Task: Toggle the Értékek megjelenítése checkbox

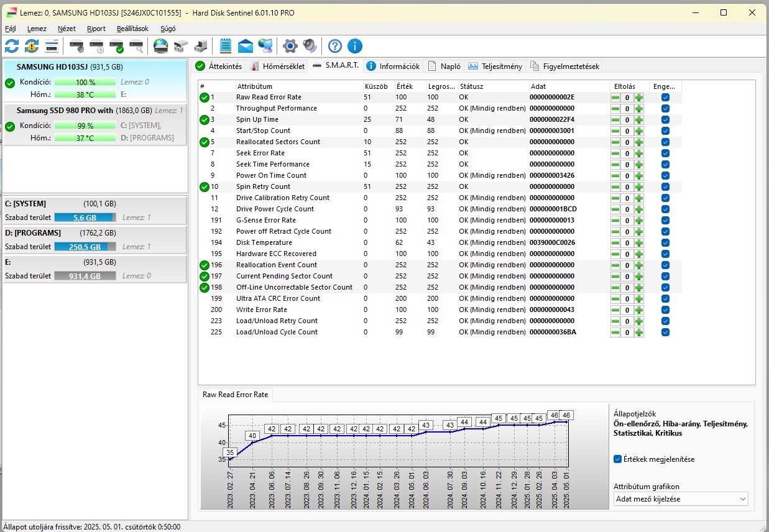Action: (x=617, y=459)
